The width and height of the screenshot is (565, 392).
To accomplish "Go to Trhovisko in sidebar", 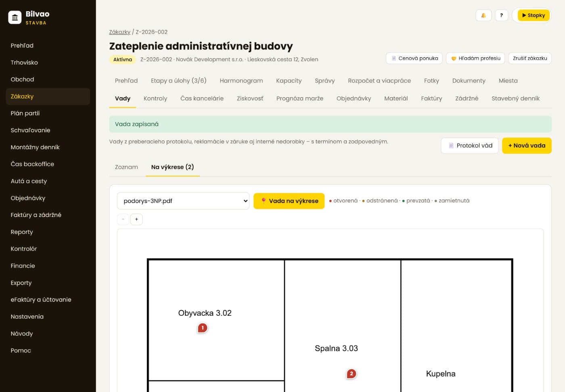I will pyautogui.click(x=48, y=63).
